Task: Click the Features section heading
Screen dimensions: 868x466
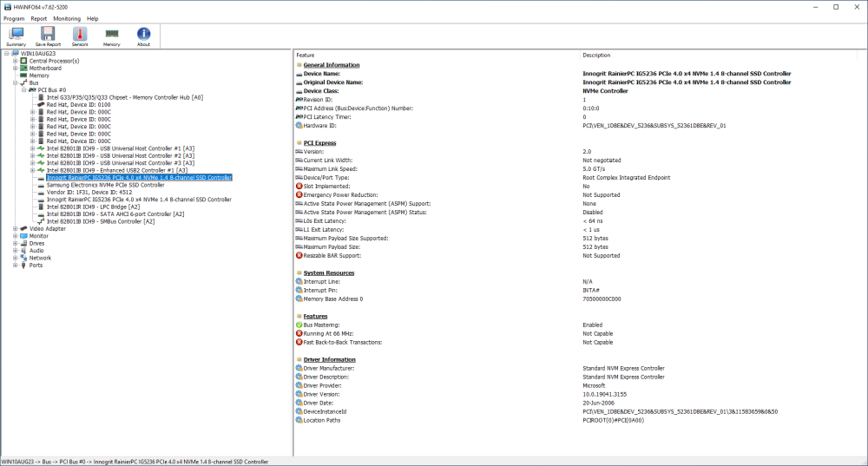Action: 316,317
